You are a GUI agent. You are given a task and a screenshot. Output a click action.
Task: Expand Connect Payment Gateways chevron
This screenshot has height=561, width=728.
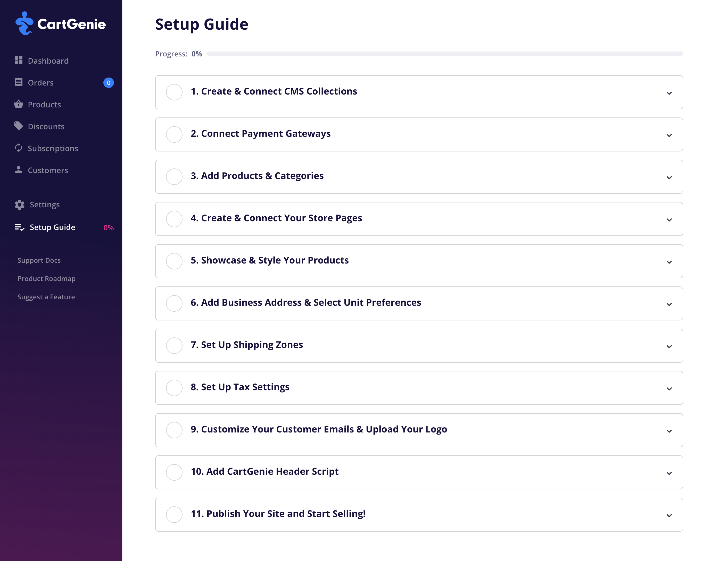(x=669, y=135)
